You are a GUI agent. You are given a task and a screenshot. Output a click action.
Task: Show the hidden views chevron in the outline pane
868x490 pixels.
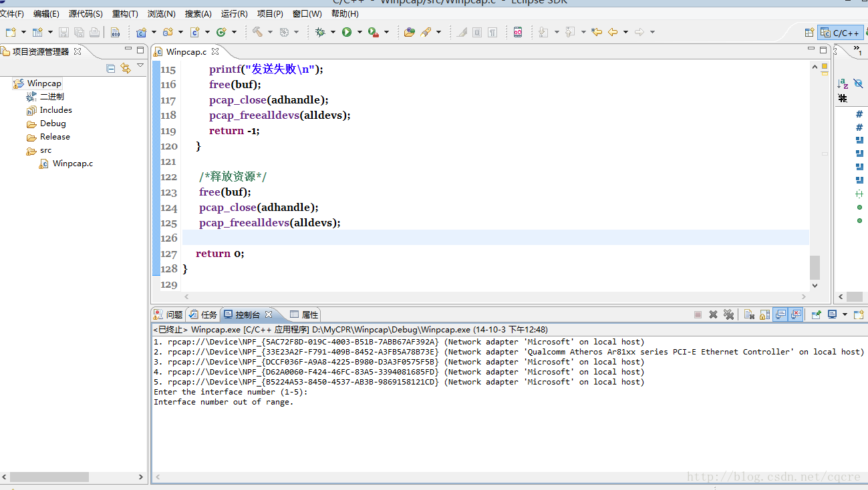pyautogui.click(x=857, y=51)
